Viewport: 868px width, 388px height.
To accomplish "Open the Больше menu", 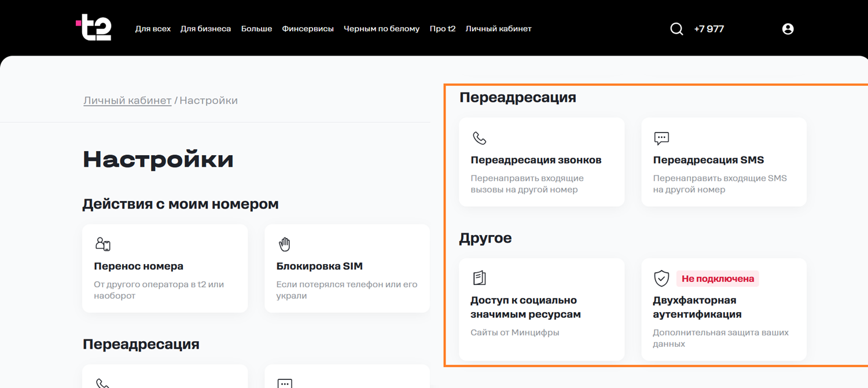I will [256, 29].
